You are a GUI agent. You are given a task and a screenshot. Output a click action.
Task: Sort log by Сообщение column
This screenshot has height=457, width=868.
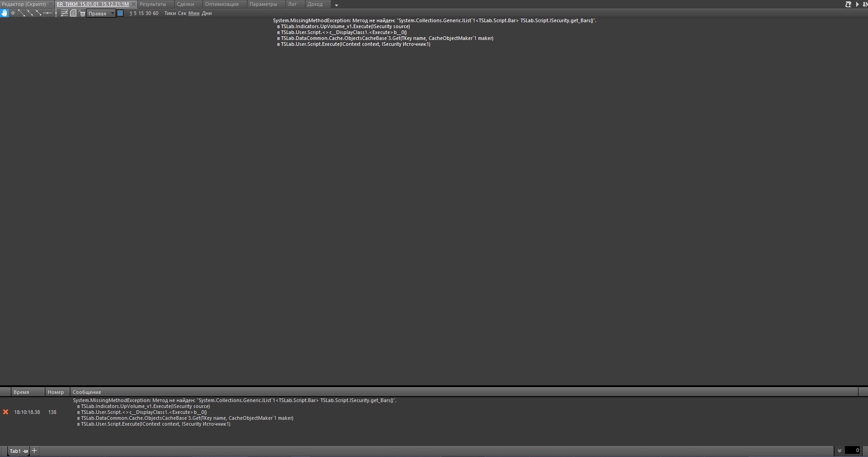(x=464, y=392)
